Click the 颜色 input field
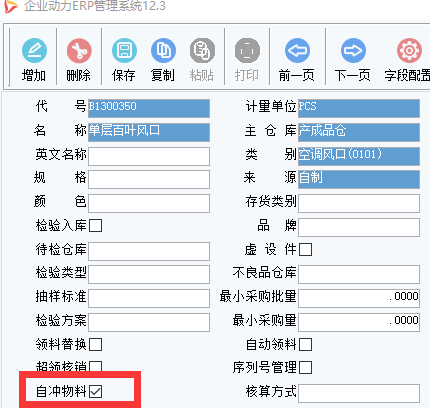The width and height of the screenshot is (430, 408). click(149, 203)
